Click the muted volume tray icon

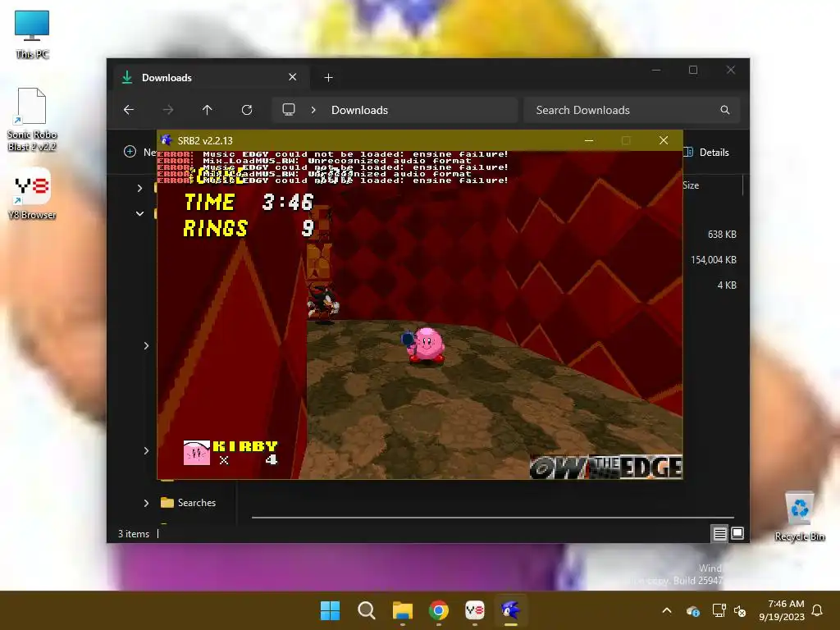tap(740, 610)
